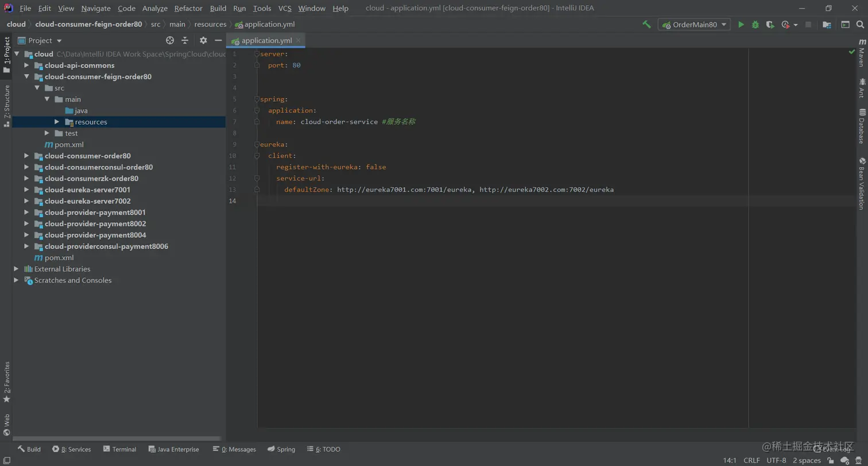Select the application.yml editor tab
The width and height of the screenshot is (868, 466).
tap(266, 40)
